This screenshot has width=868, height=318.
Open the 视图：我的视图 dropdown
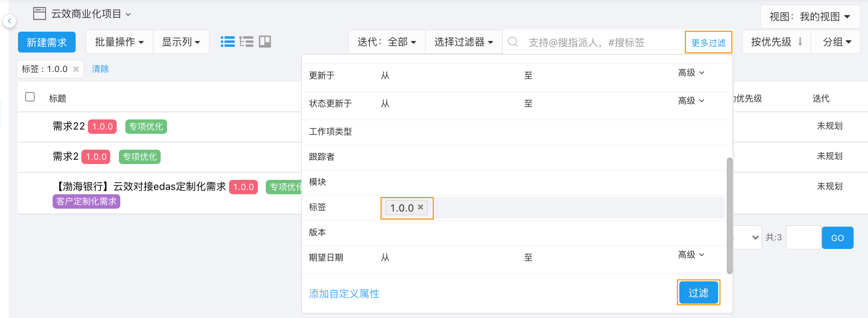pyautogui.click(x=810, y=17)
